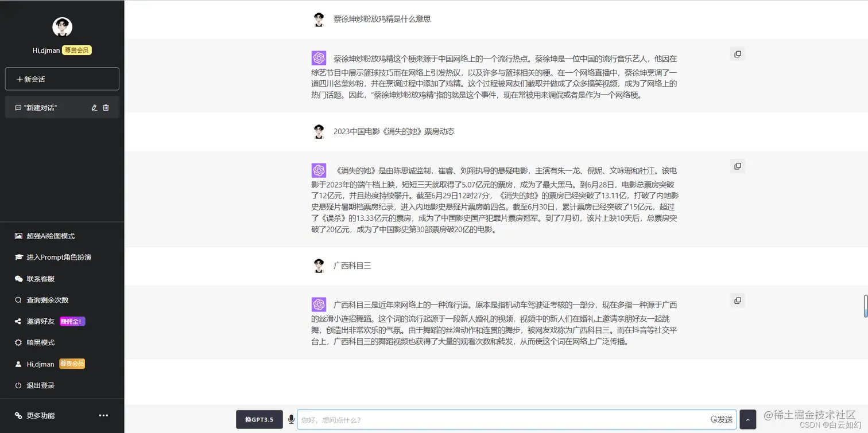The width and height of the screenshot is (868, 433).
Task: Toggle 暗黑模式 dark mode
Action: [x=20, y=342]
